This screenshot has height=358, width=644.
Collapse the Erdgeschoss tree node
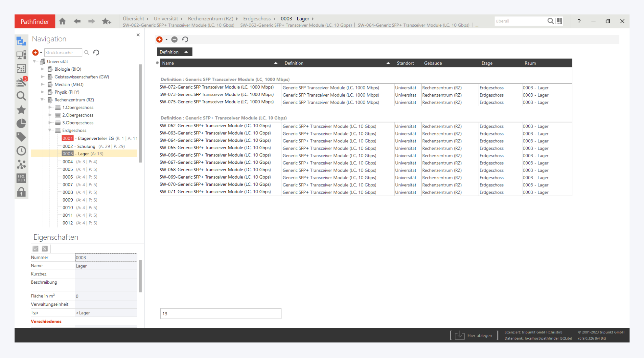(x=50, y=131)
